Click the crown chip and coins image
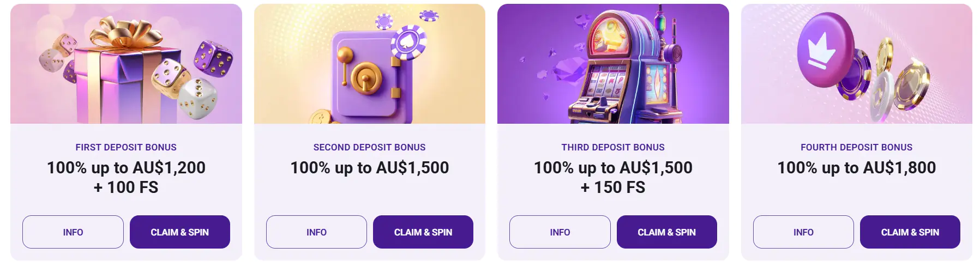The height and width of the screenshot is (266, 980). [856, 64]
